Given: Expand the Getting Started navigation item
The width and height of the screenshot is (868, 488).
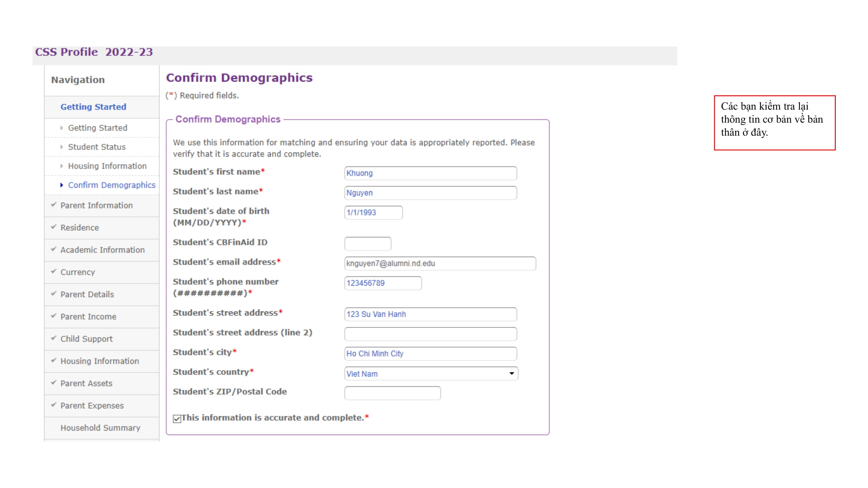Looking at the screenshot, I should click(x=62, y=128).
